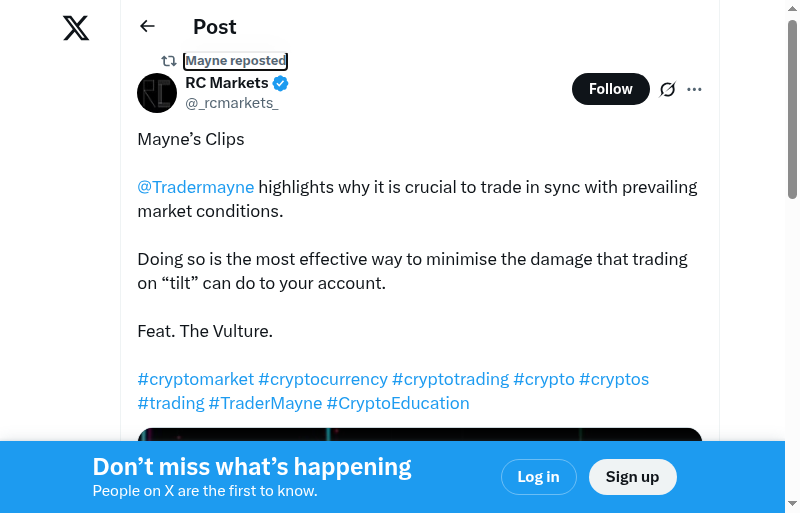
Task: Open the Mayne reposted link
Action: click(x=236, y=61)
